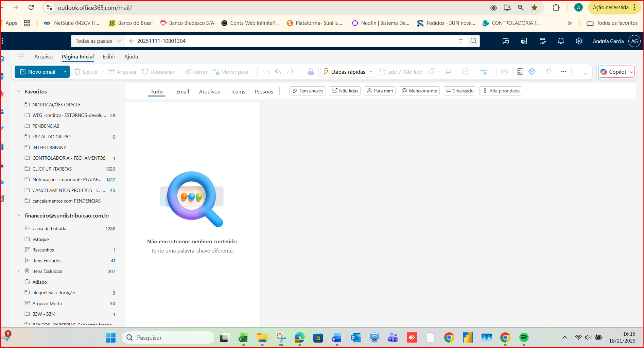This screenshot has height=348, width=644.
Task: Toggle the hamburger navigation pane button
Action: 21,56
